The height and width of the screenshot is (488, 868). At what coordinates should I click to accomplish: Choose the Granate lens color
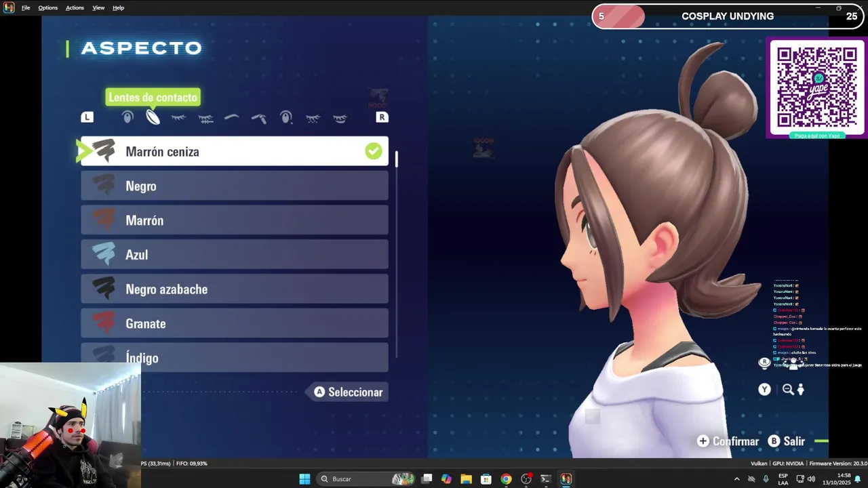pyautogui.click(x=235, y=324)
